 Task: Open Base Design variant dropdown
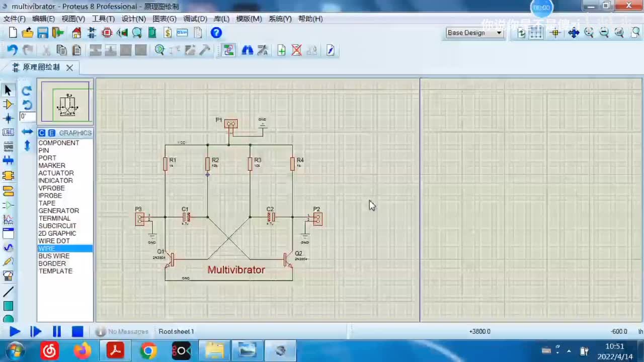(x=474, y=33)
